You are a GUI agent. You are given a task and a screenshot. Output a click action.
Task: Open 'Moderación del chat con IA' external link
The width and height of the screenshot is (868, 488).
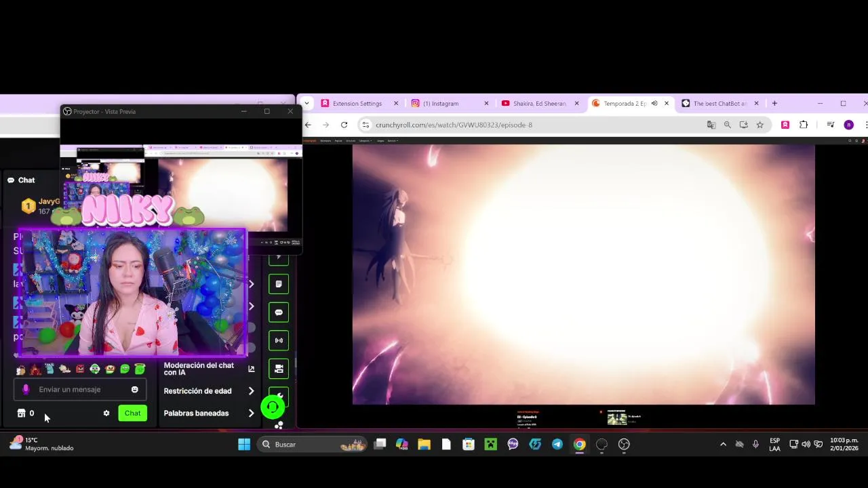click(252, 369)
